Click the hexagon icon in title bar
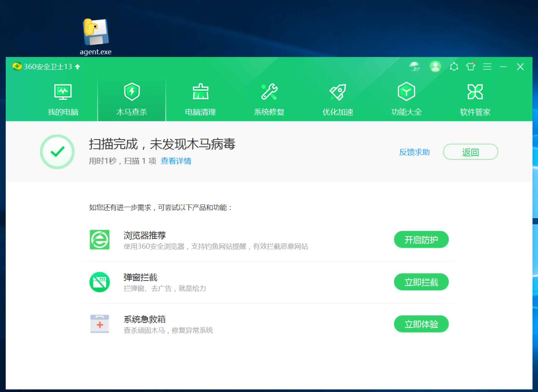The height and width of the screenshot is (392, 538). [454, 67]
